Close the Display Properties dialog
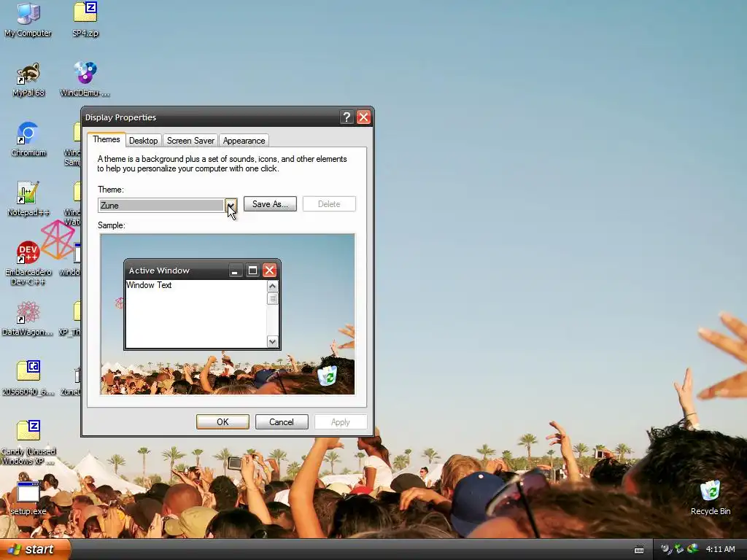This screenshot has width=747, height=560. click(x=363, y=117)
